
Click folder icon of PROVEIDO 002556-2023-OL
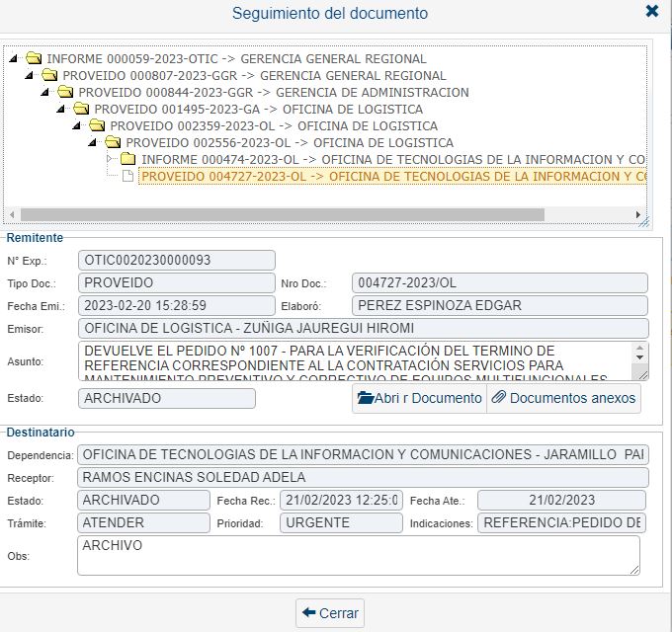[x=113, y=142]
